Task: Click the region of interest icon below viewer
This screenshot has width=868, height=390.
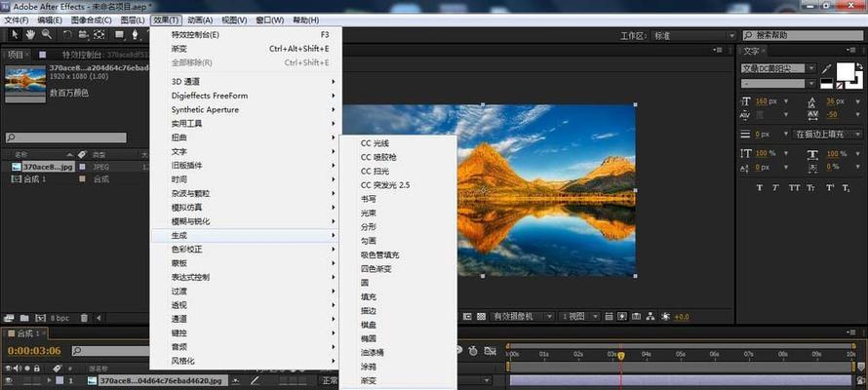Action: coord(466,317)
